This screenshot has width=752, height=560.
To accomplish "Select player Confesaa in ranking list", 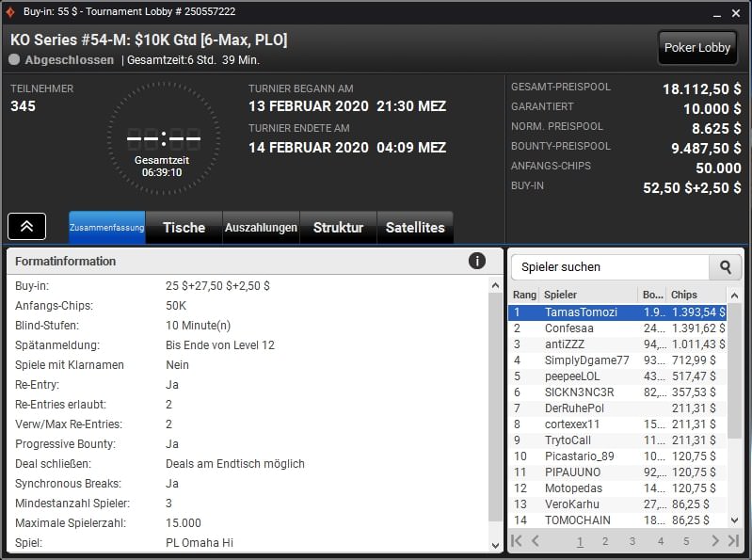I will [569, 328].
